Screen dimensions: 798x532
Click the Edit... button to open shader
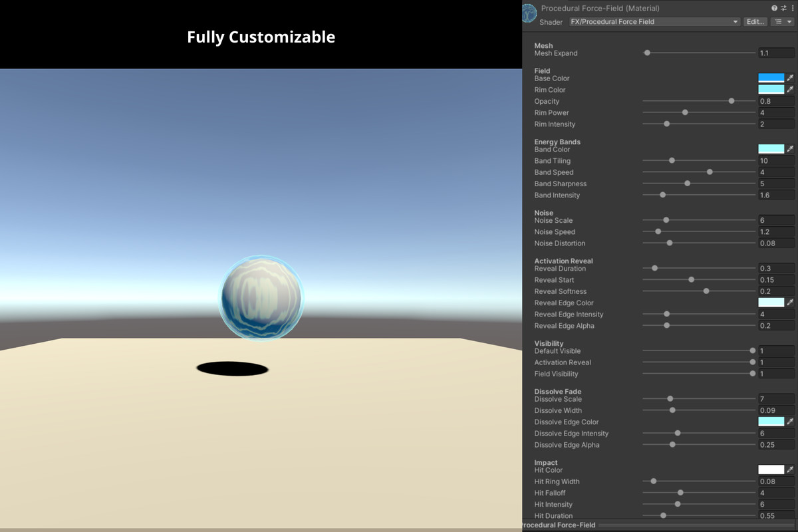(x=755, y=21)
